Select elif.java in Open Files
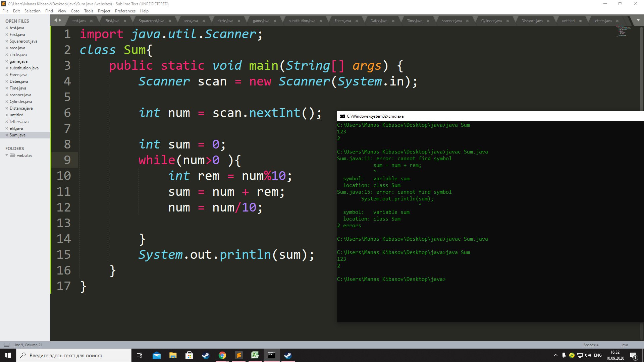This screenshot has height=362, width=644. pos(16,128)
